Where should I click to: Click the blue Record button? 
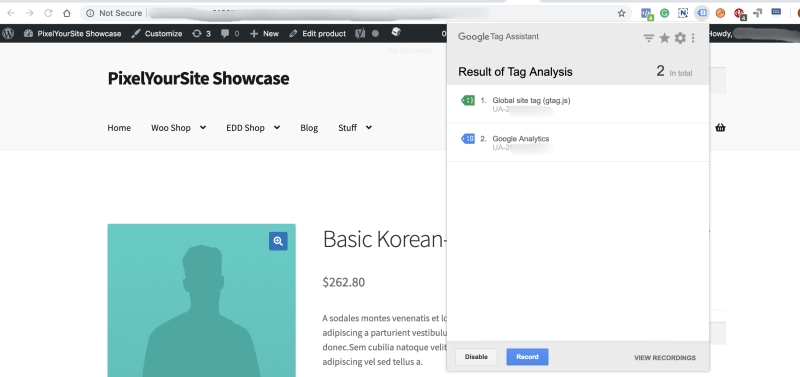527,357
